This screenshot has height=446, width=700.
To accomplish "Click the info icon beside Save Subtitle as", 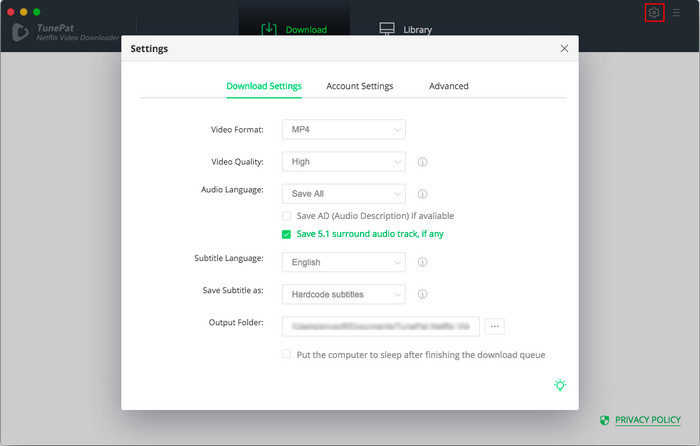I will tap(422, 294).
